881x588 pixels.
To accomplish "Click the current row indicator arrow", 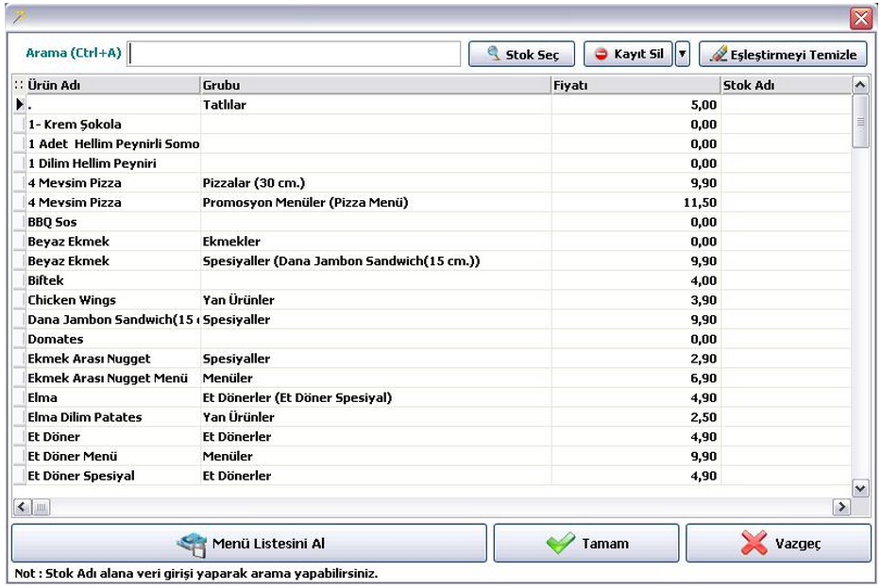I will [20, 105].
